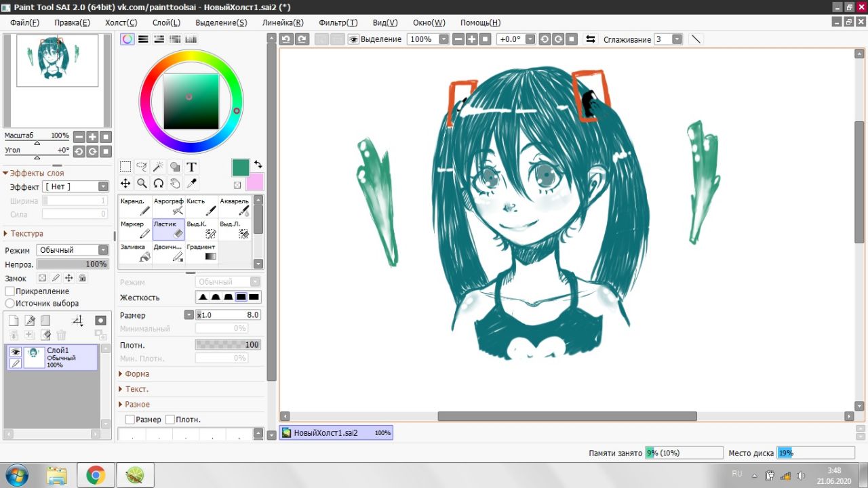Select the magic wand tool
Screen dimensions: 868x488
158,167
